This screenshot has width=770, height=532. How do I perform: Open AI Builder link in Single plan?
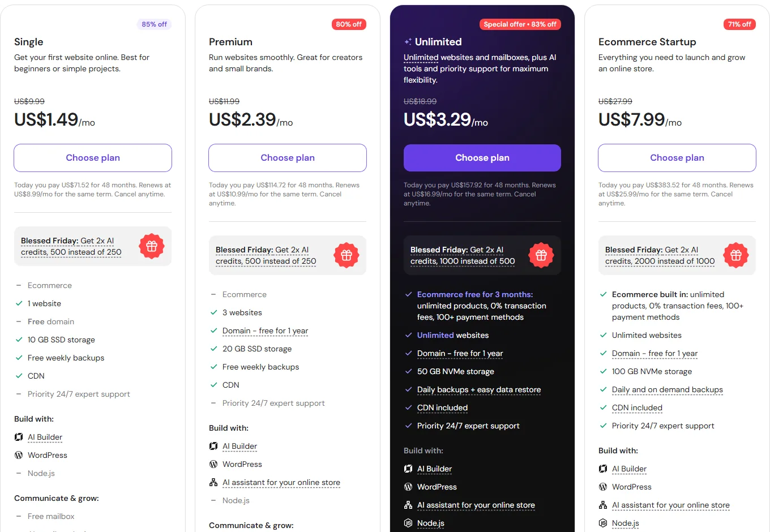(45, 437)
